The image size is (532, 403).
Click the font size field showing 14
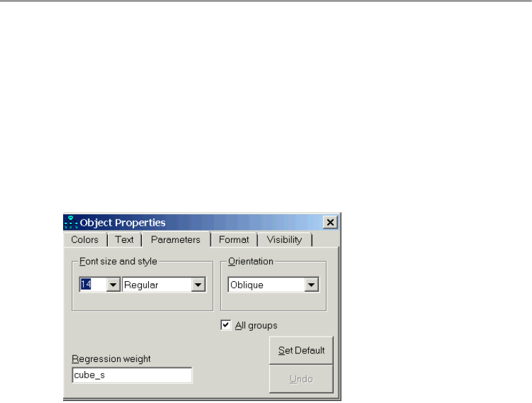[93, 285]
